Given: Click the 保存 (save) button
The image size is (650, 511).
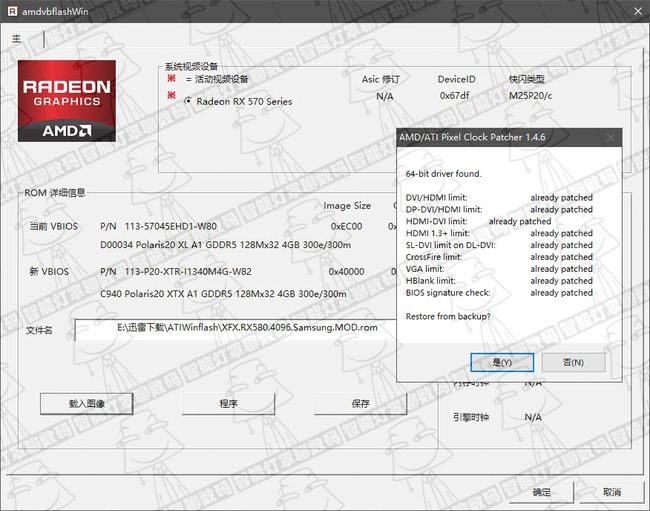Looking at the screenshot, I should pos(360,404).
